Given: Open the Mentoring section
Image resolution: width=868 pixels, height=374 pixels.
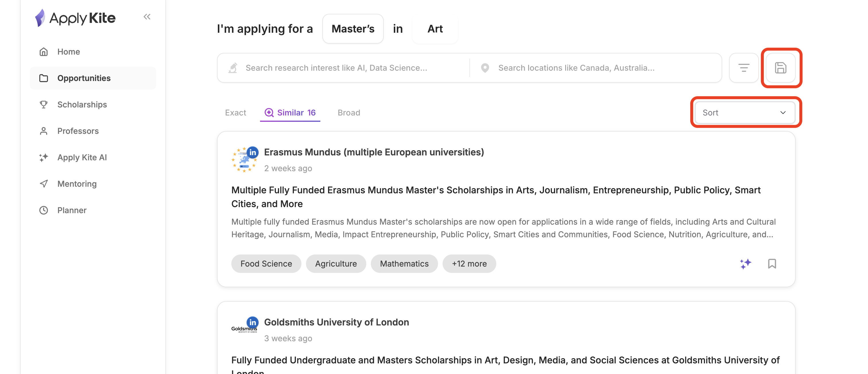Looking at the screenshot, I should [x=77, y=184].
